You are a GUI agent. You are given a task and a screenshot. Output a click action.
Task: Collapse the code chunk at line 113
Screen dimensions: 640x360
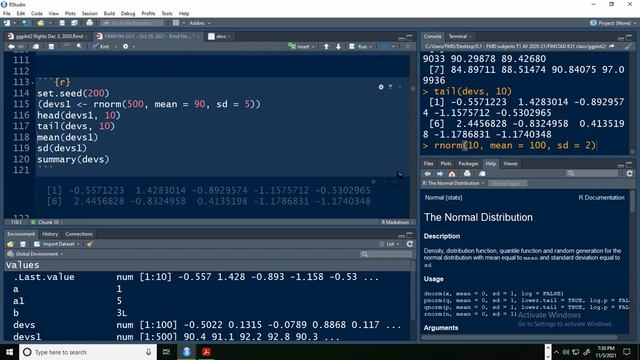pos(33,82)
